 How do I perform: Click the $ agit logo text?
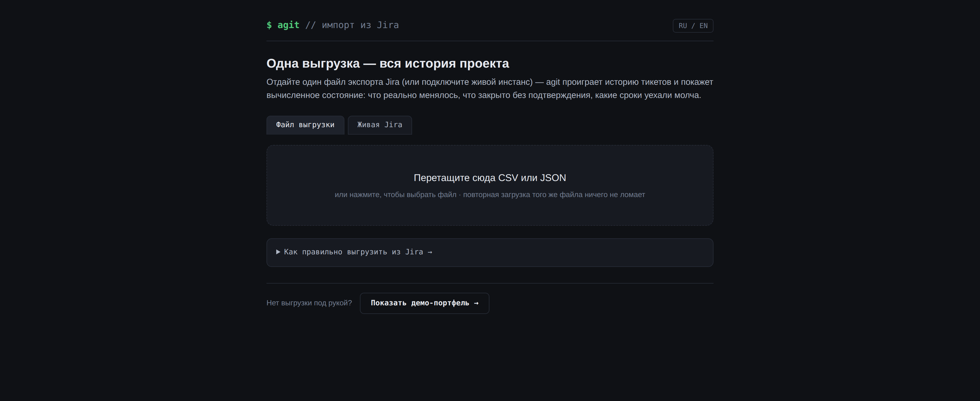click(283, 25)
